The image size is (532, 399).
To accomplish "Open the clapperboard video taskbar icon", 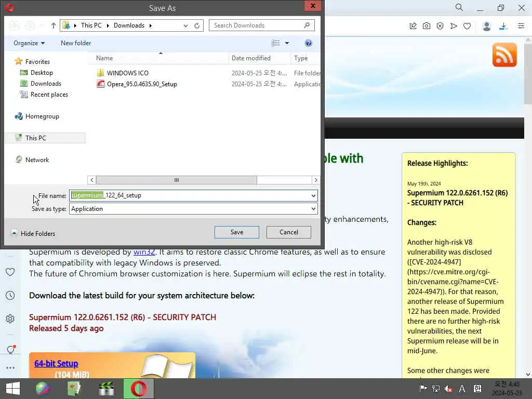I will (106, 389).
